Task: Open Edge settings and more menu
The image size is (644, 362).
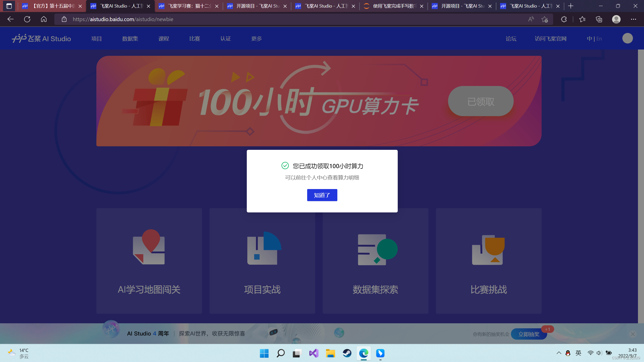Action: [633, 19]
